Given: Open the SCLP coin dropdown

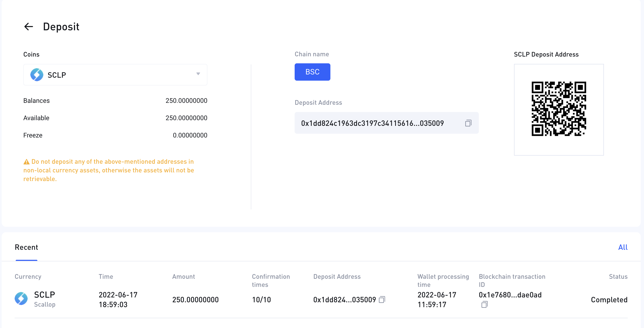Looking at the screenshot, I should 115,75.
